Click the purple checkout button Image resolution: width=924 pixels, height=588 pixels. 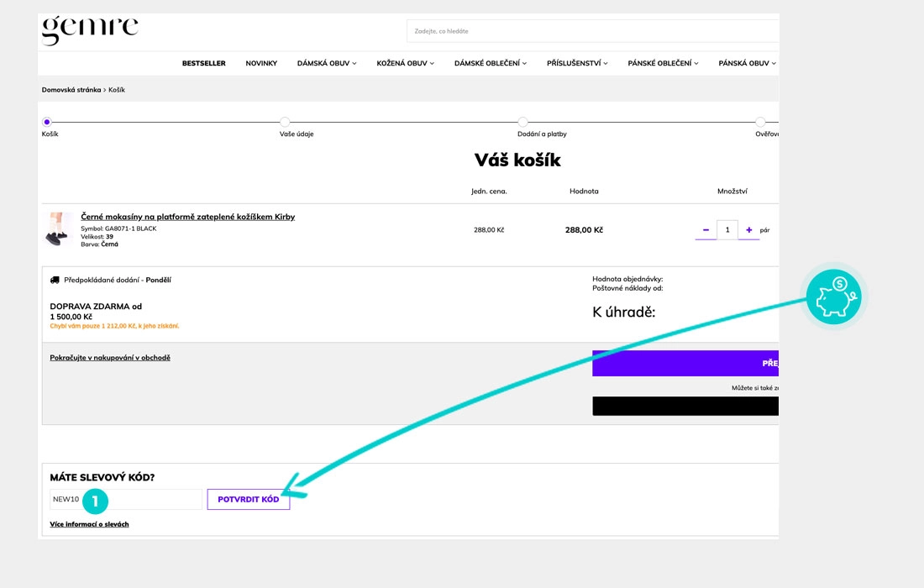pyautogui.click(x=685, y=363)
